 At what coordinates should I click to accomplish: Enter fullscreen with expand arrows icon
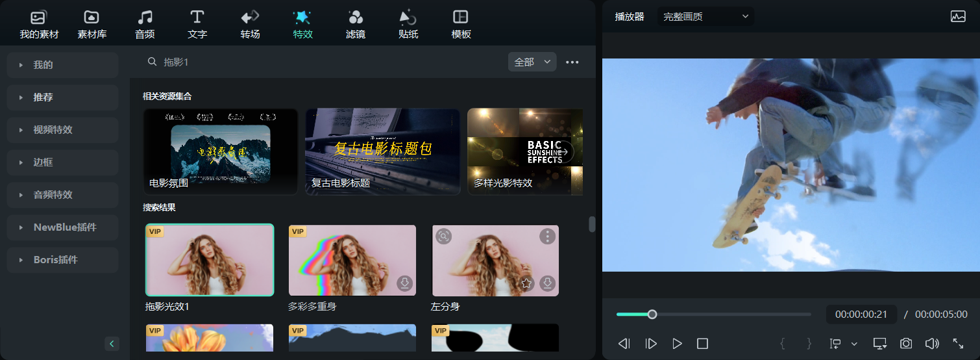[x=958, y=344]
